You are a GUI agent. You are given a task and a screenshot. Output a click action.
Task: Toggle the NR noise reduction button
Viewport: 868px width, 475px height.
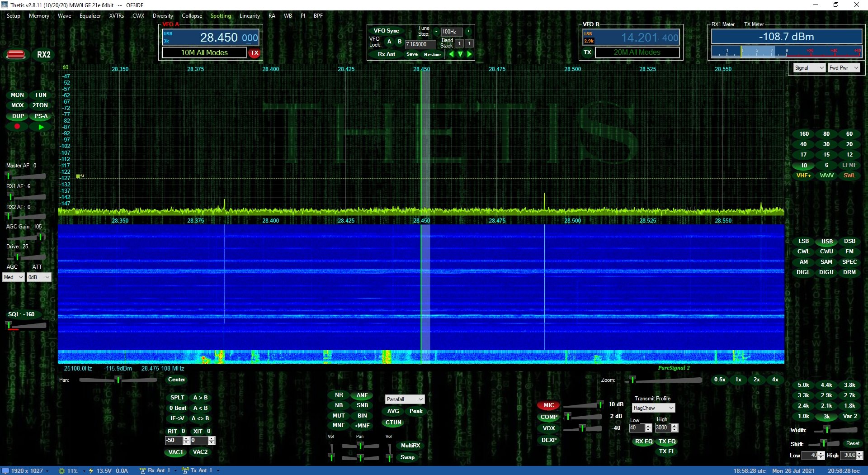coord(339,395)
